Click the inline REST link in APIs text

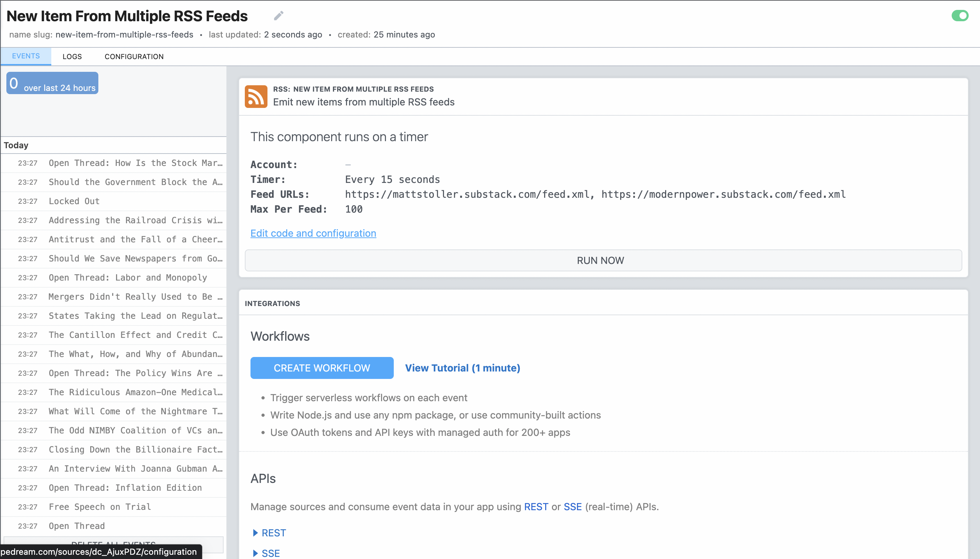point(536,506)
